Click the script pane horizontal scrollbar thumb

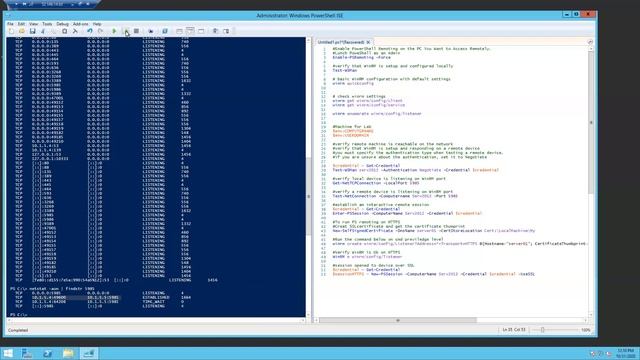click(x=398, y=320)
